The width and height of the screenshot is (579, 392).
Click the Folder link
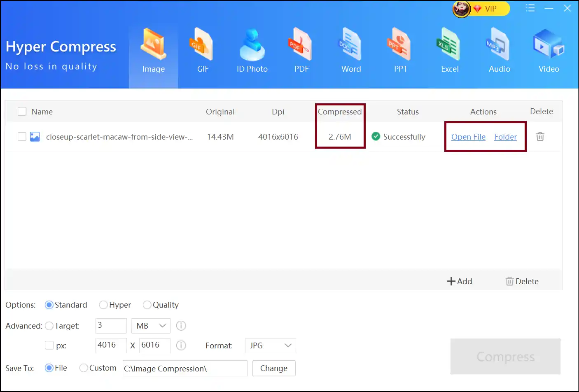click(505, 137)
